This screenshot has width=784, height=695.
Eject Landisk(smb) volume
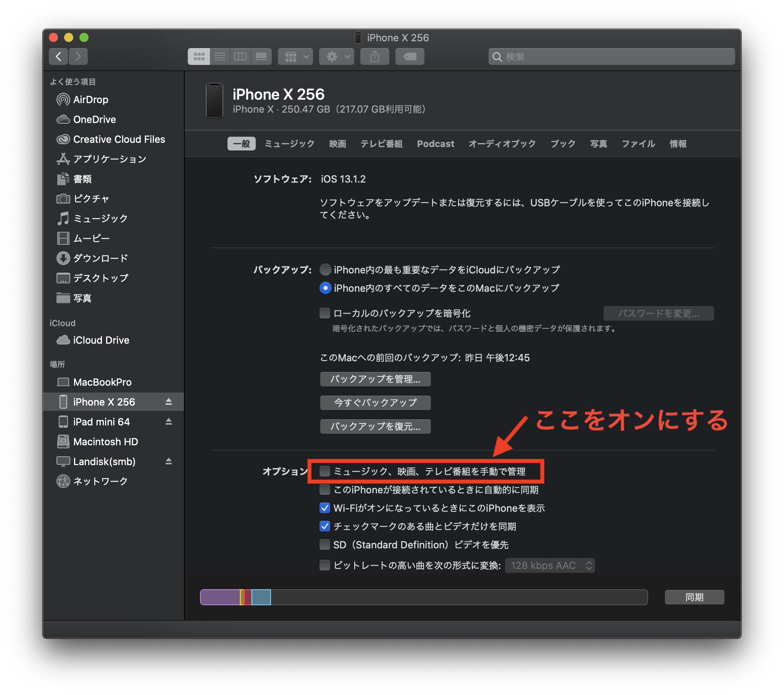click(168, 461)
